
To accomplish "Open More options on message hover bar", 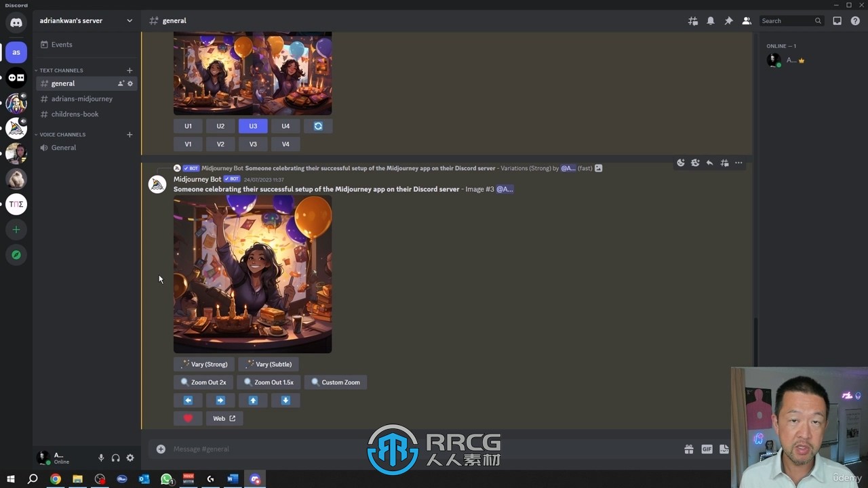I will [x=739, y=163].
